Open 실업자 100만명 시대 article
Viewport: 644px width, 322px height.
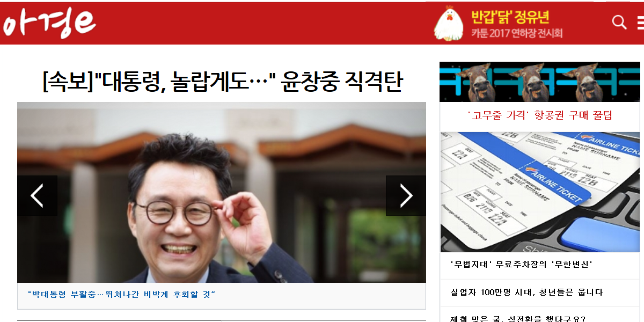(526, 292)
